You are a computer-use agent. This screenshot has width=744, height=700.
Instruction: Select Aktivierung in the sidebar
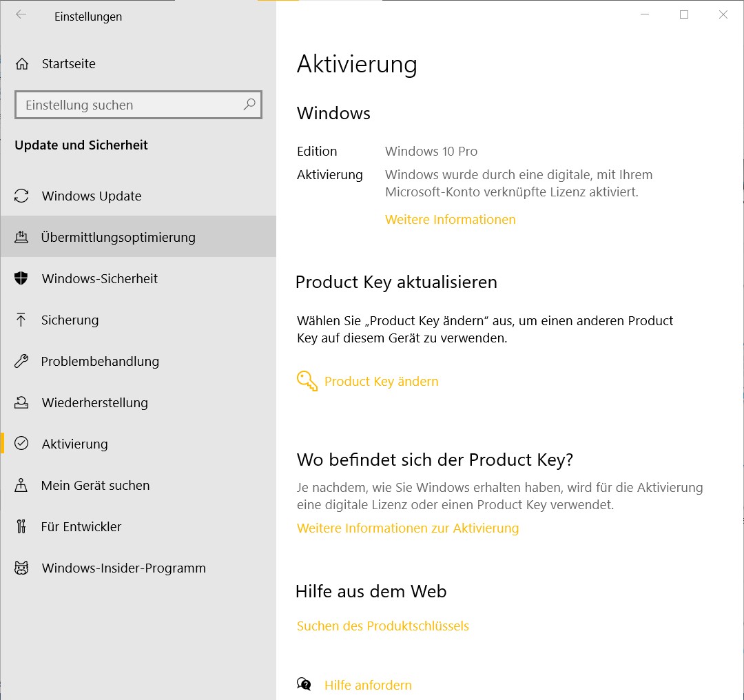pyautogui.click(x=138, y=443)
